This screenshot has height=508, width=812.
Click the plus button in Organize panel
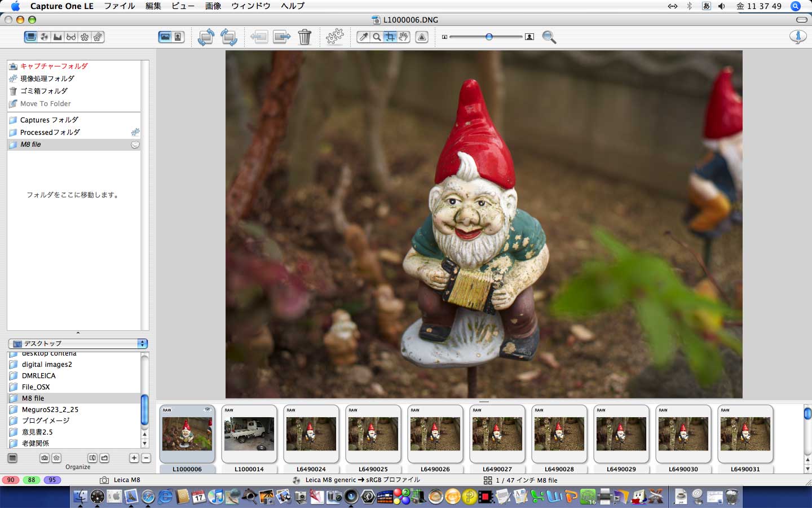tap(134, 458)
